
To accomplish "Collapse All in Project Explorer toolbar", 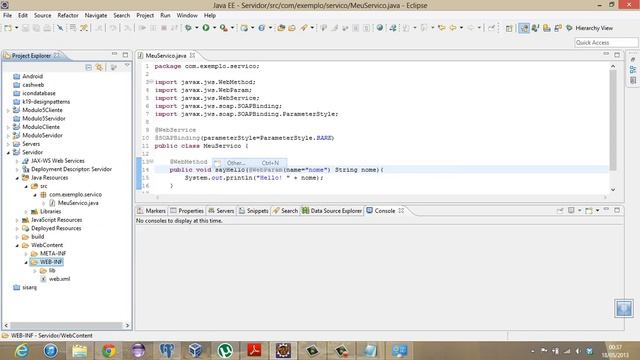I will (x=89, y=67).
